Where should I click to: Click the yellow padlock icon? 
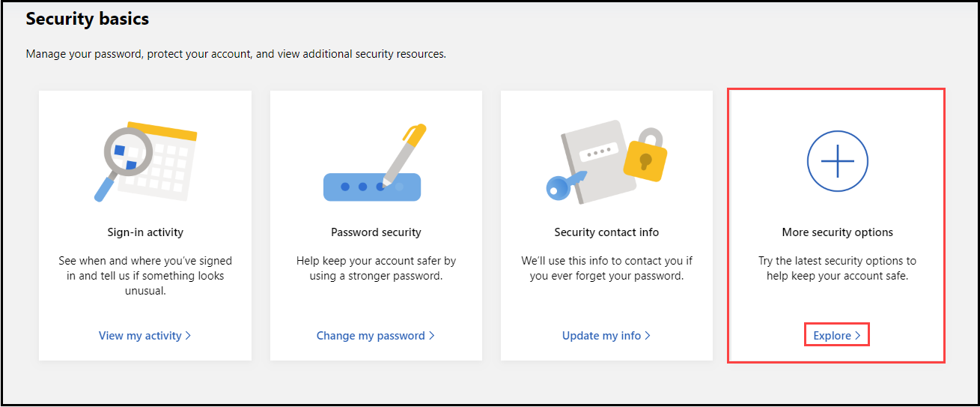(x=645, y=155)
